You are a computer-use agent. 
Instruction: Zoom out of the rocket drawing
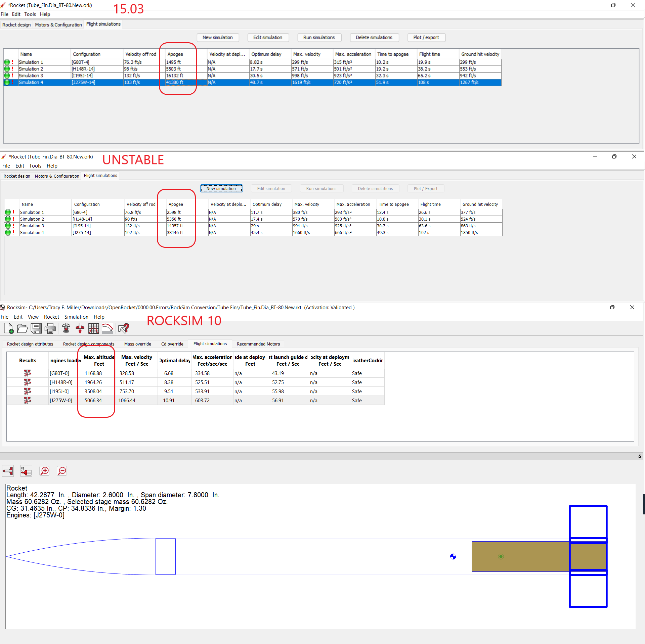62,471
